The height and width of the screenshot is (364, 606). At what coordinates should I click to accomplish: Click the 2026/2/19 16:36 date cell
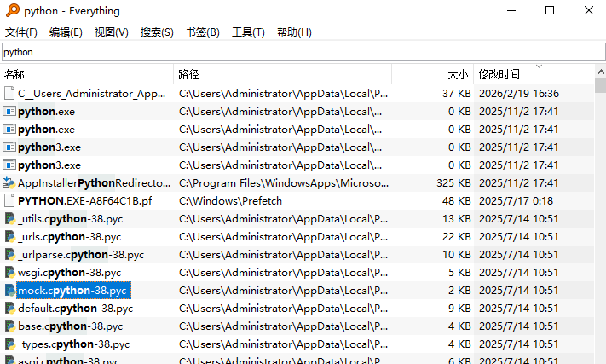click(x=519, y=94)
